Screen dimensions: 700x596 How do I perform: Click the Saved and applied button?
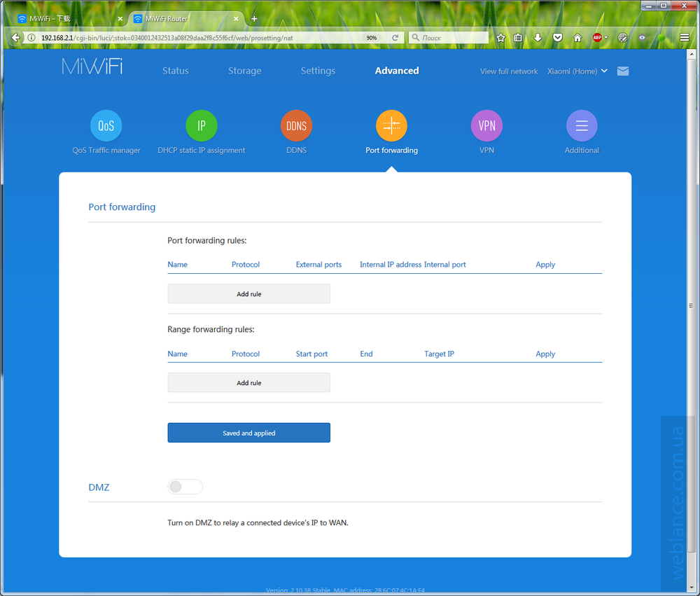click(248, 433)
